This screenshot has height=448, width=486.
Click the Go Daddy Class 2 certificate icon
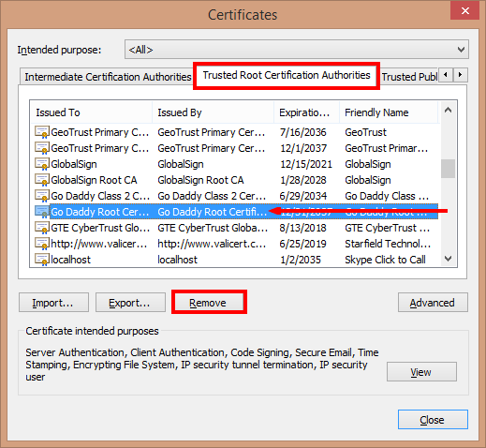[x=42, y=196]
